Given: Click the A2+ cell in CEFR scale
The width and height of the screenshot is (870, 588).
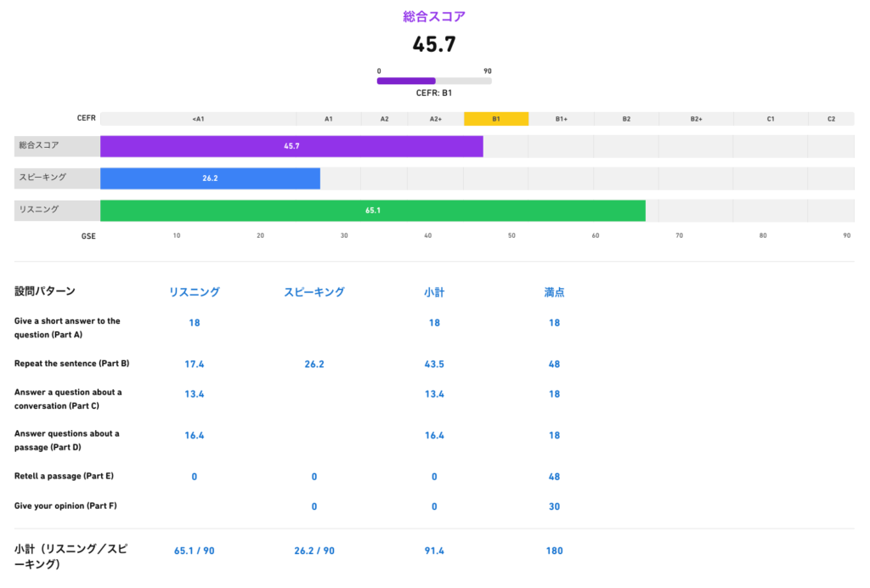Looking at the screenshot, I should click(435, 119).
